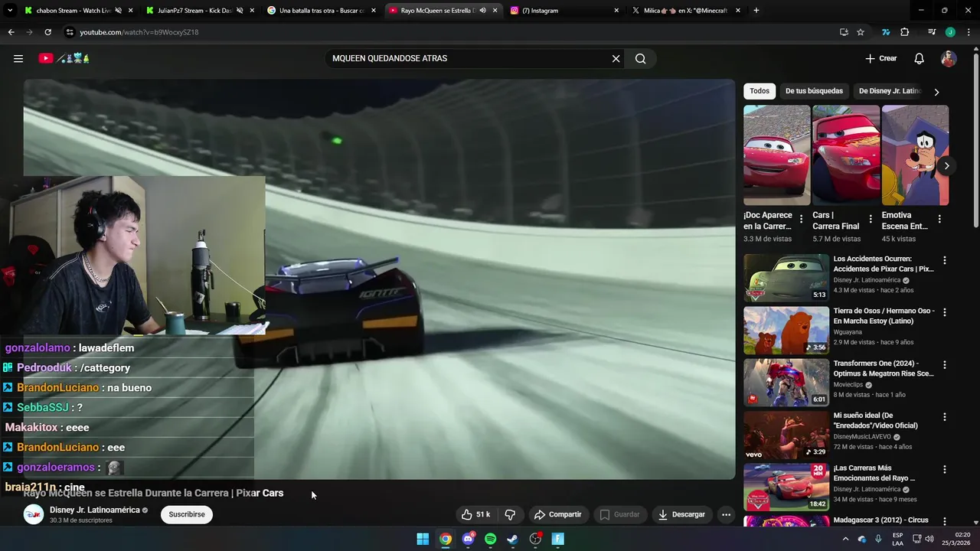Show hidden system tray icons
Screen dimensions: 980x551
tap(845, 539)
